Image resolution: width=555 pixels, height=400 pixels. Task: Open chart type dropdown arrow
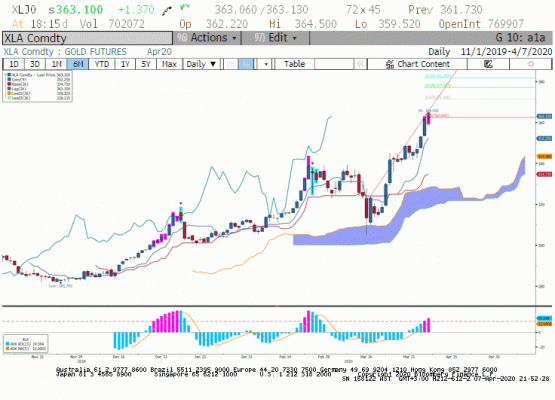pyautogui.click(x=266, y=64)
